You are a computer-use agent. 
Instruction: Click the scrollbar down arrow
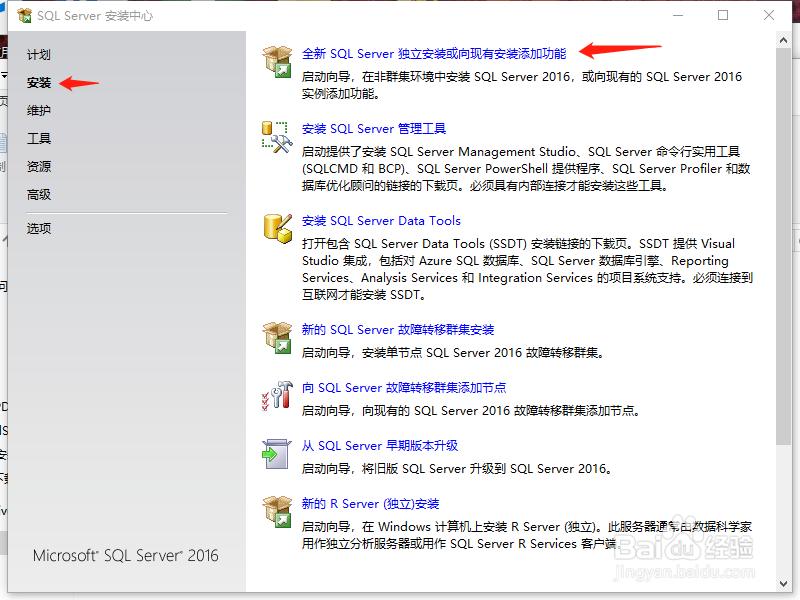click(x=784, y=584)
